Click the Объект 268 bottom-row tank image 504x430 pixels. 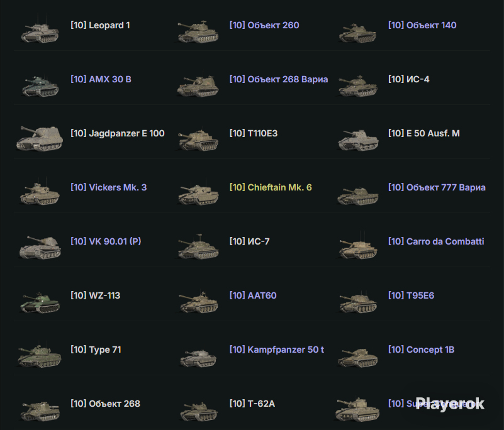pyautogui.click(x=40, y=411)
